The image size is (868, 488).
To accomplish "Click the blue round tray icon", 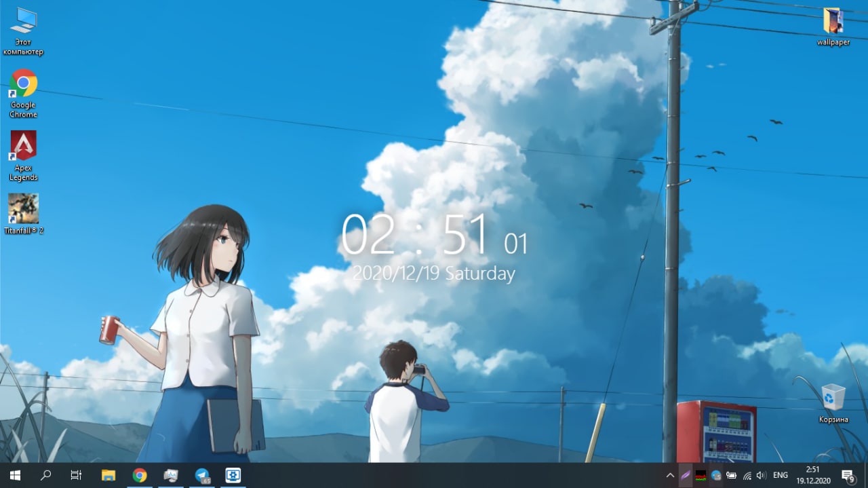I will click(x=716, y=475).
